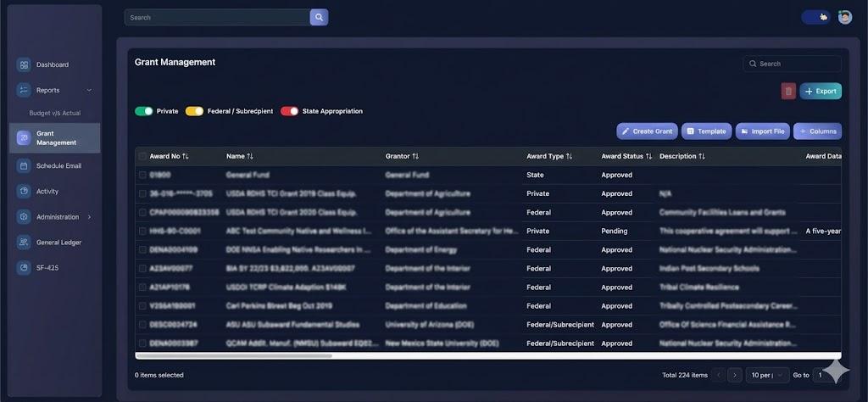Toggle the State Appropriation filter switch
The image size is (868, 402).
[290, 111]
